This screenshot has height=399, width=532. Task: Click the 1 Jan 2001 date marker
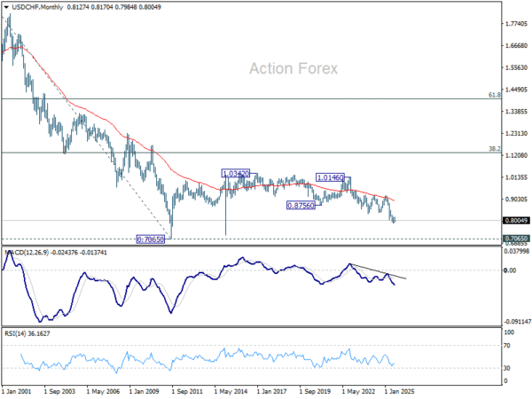(17, 392)
